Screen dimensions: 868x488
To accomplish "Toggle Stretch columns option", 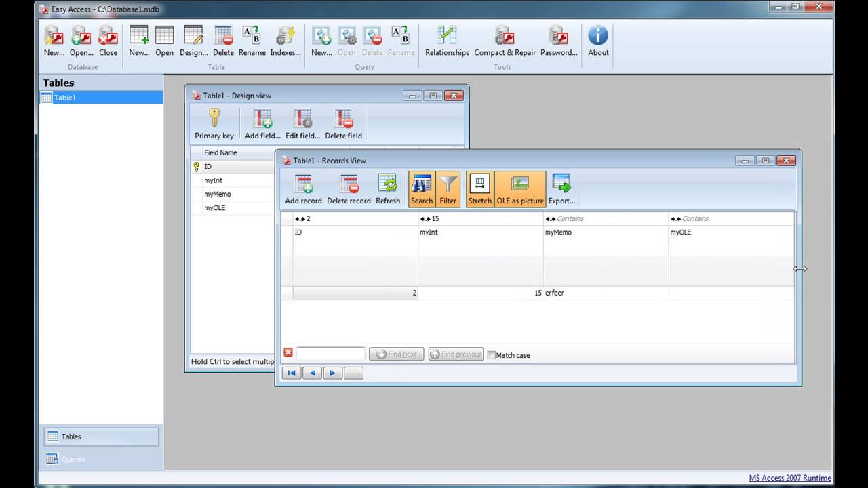I will click(479, 189).
